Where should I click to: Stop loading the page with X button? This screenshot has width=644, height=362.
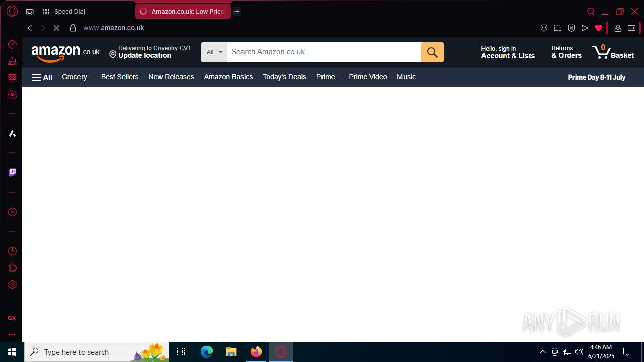(56, 28)
